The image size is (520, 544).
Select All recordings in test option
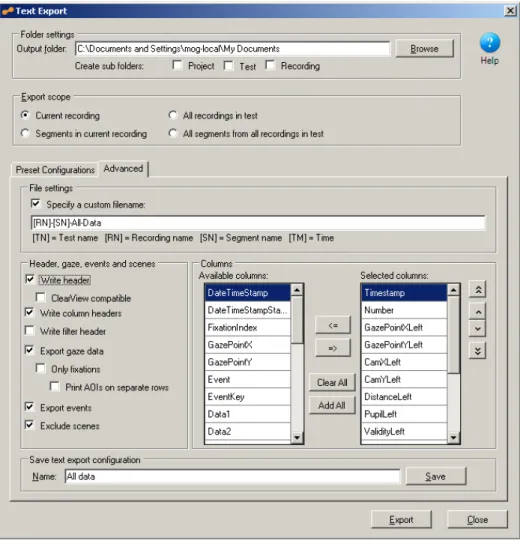point(173,115)
